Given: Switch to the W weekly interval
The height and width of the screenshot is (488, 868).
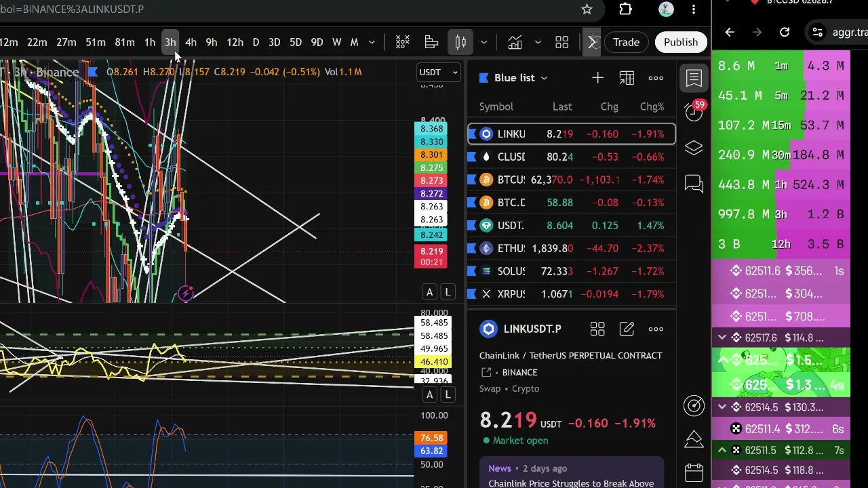Looking at the screenshot, I should pyautogui.click(x=336, y=42).
